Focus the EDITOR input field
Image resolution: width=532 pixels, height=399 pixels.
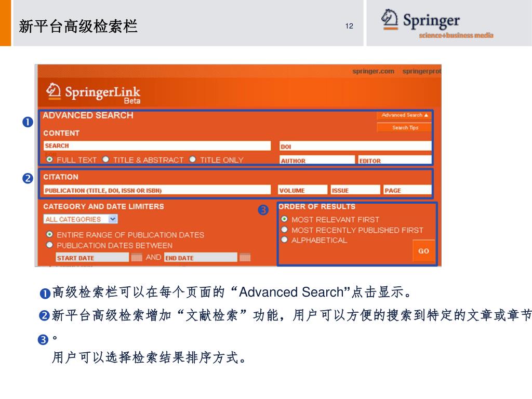click(x=395, y=160)
